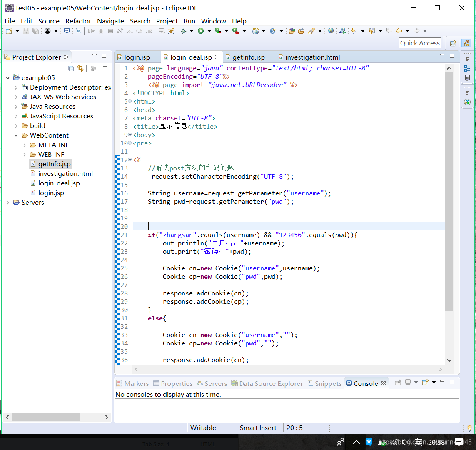476x450 pixels.
Task: Expand the WEB-INF folder
Action: pyautogui.click(x=25, y=155)
